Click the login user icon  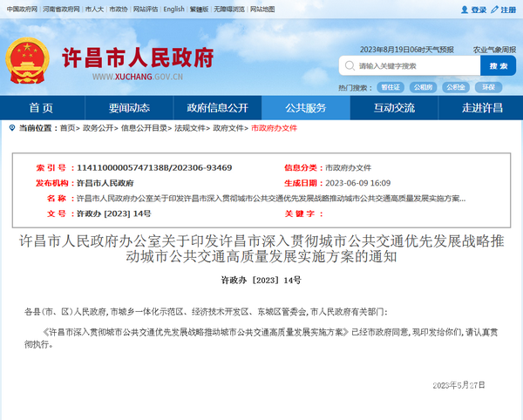(x=464, y=10)
